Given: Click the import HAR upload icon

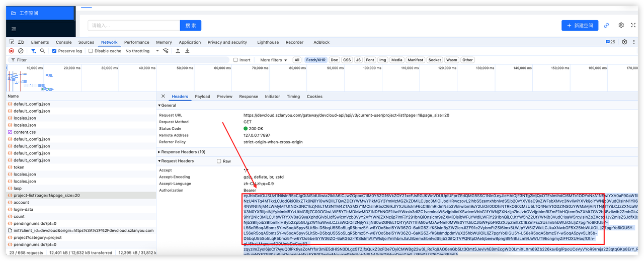Looking at the screenshot, I should click(x=178, y=51).
